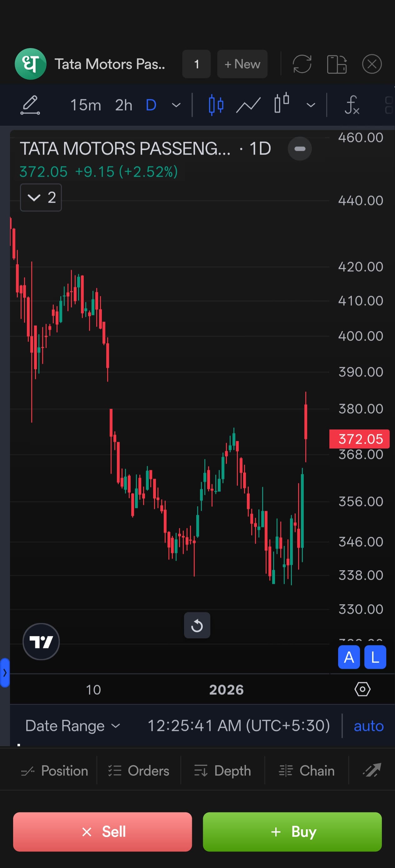Open the chart layout panel icon
The width and height of the screenshot is (395, 868).
pyautogui.click(x=336, y=64)
